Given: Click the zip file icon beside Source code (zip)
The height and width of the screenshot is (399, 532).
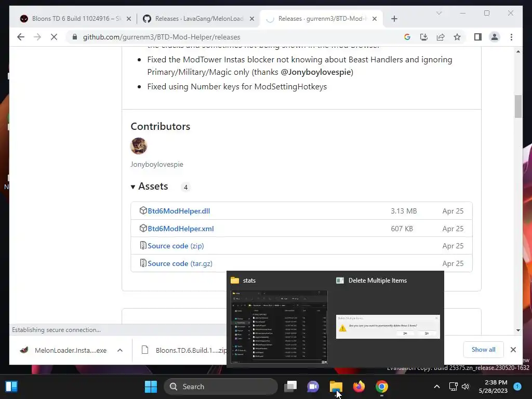Looking at the screenshot, I should click(x=143, y=246).
